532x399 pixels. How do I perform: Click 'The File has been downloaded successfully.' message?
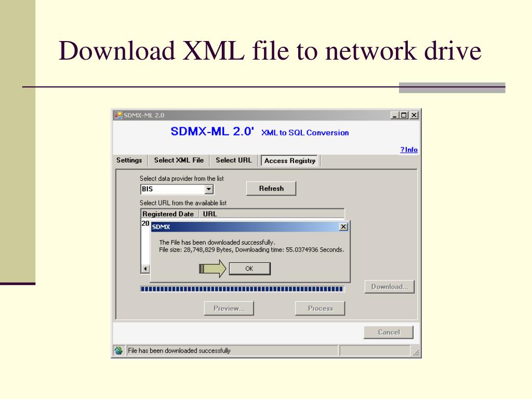(x=217, y=242)
